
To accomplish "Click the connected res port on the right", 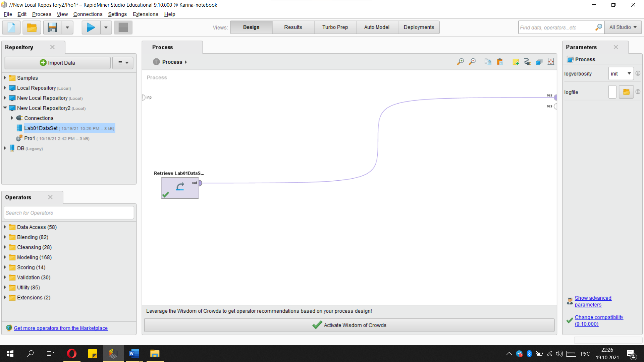I will [x=555, y=98].
